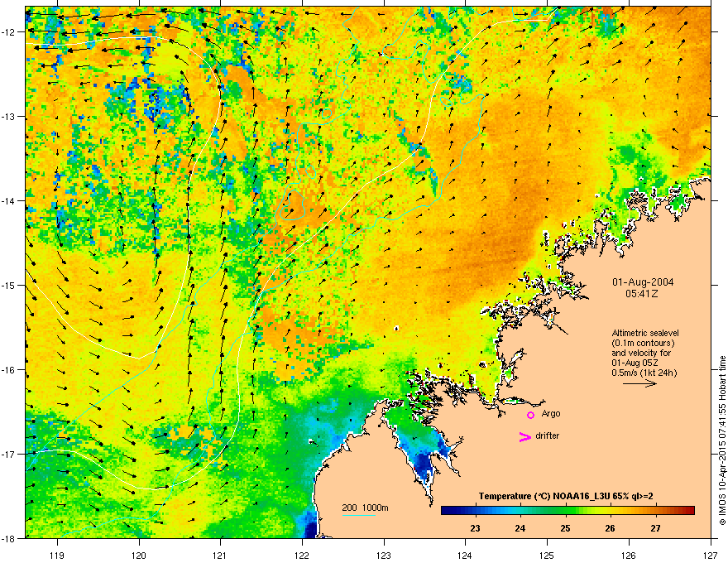Click longitude axis label 122

[302, 555]
